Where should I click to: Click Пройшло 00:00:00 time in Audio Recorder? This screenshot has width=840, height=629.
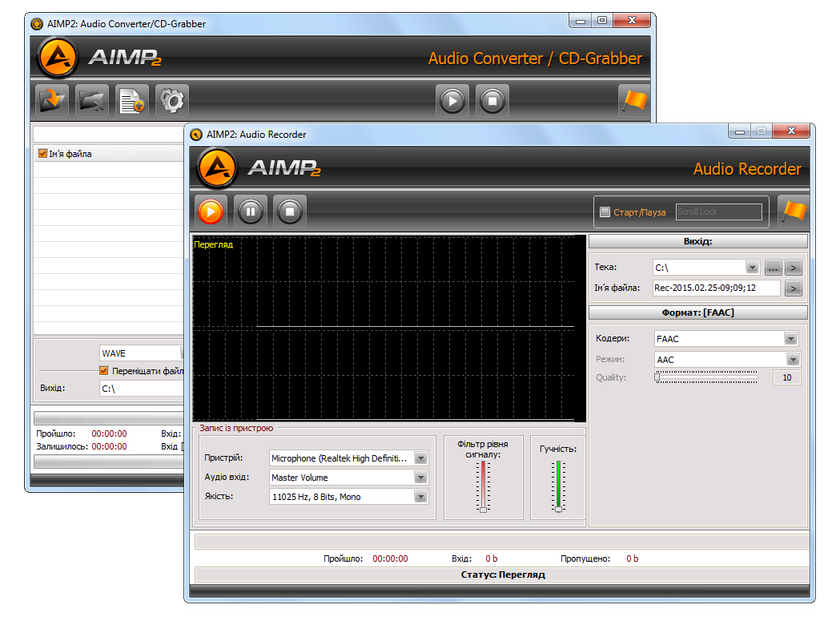390,558
